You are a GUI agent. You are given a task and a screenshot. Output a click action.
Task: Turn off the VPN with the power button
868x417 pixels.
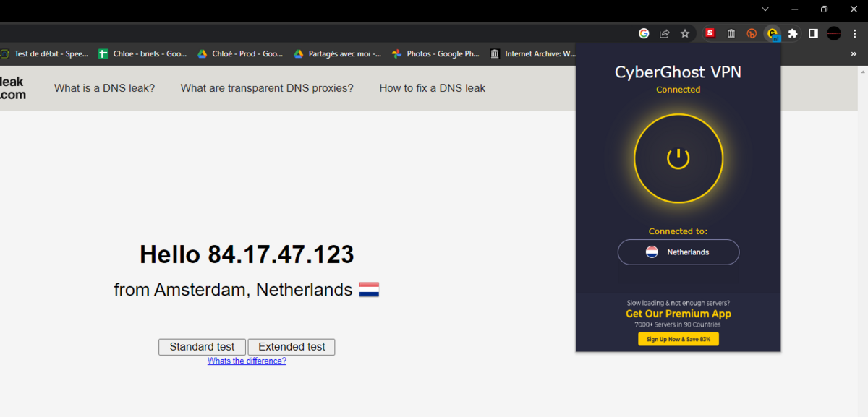678,158
